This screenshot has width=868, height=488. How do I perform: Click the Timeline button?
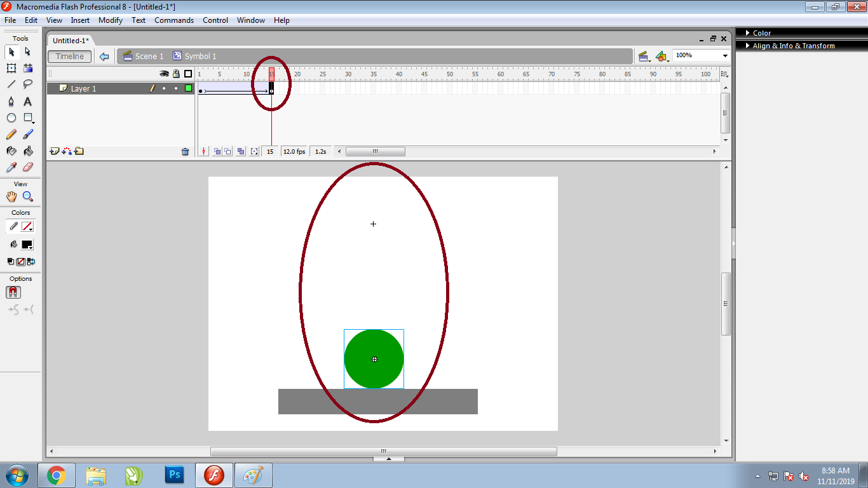pyautogui.click(x=69, y=56)
